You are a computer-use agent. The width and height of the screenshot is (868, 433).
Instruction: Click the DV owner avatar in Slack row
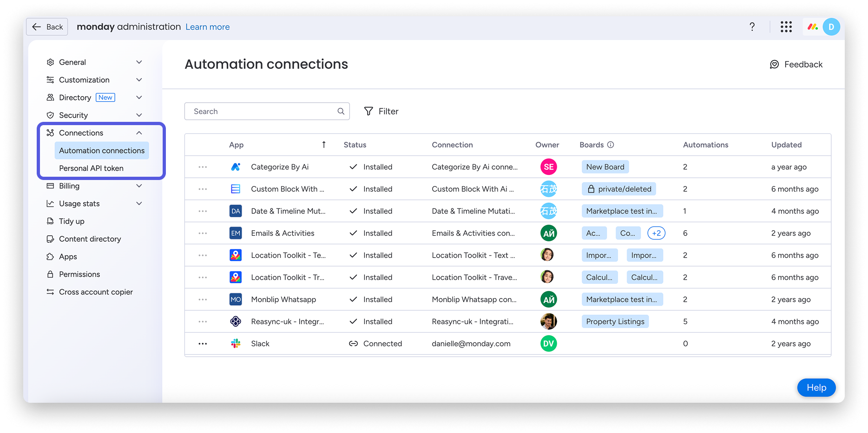548,344
